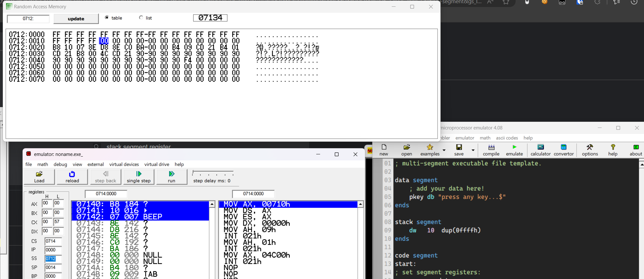
Task: Reload the program in the emulator
Action: tap(72, 177)
